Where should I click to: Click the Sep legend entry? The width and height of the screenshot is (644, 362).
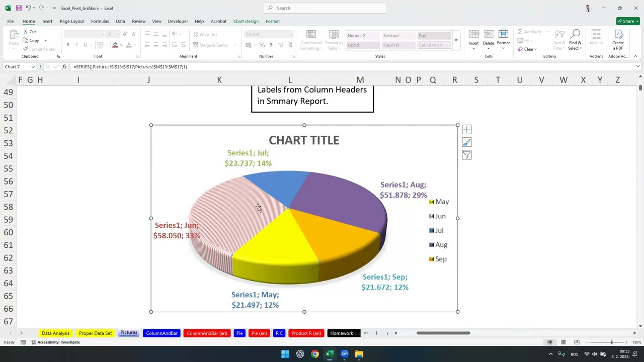click(x=438, y=259)
